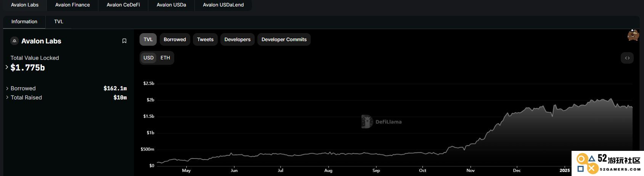Viewport: 644px width, 176px height.
Task: Click the $1.775b total value figure
Action: coord(28,68)
